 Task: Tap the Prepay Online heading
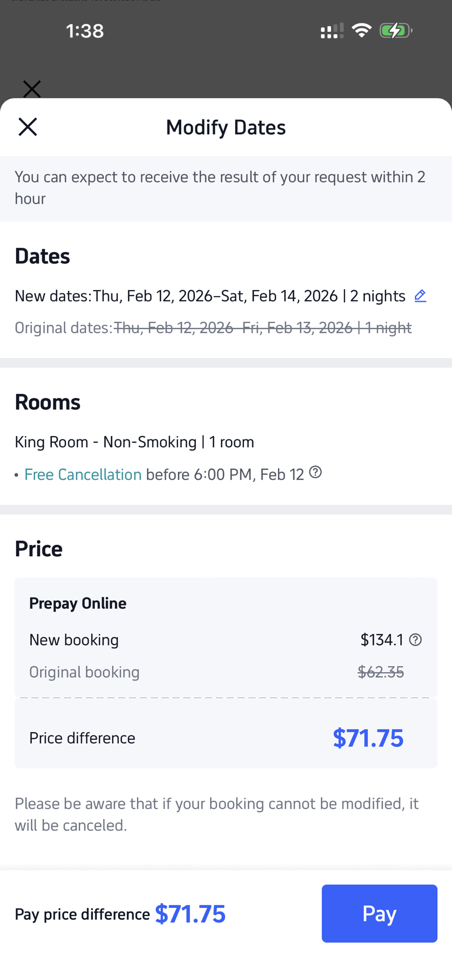(x=78, y=603)
